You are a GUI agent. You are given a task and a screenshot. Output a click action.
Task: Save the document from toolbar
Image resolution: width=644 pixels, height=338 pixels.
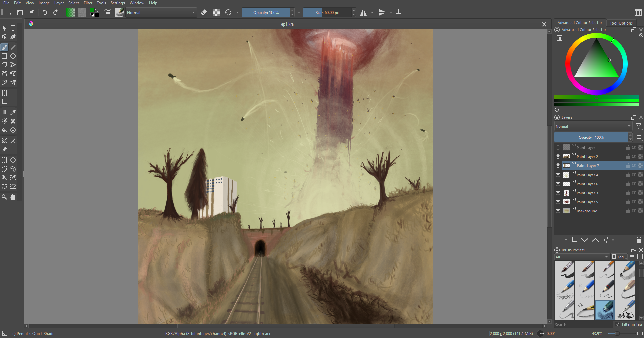click(31, 12)
